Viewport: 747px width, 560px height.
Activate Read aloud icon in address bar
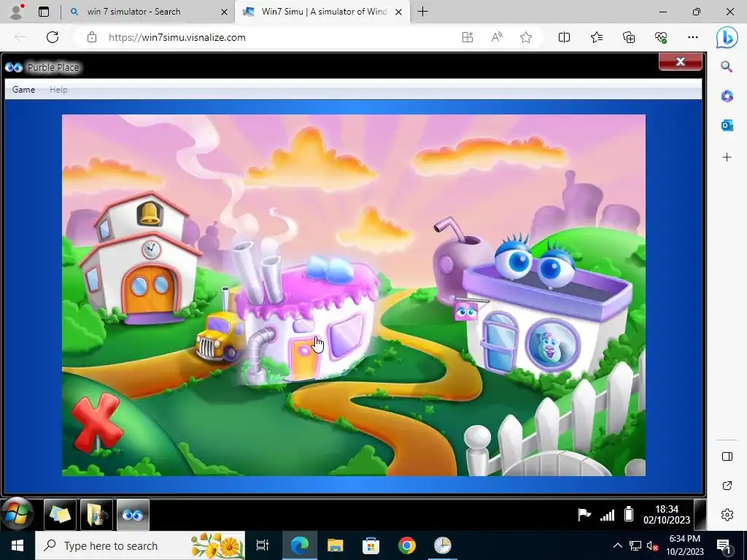point(496,37)
